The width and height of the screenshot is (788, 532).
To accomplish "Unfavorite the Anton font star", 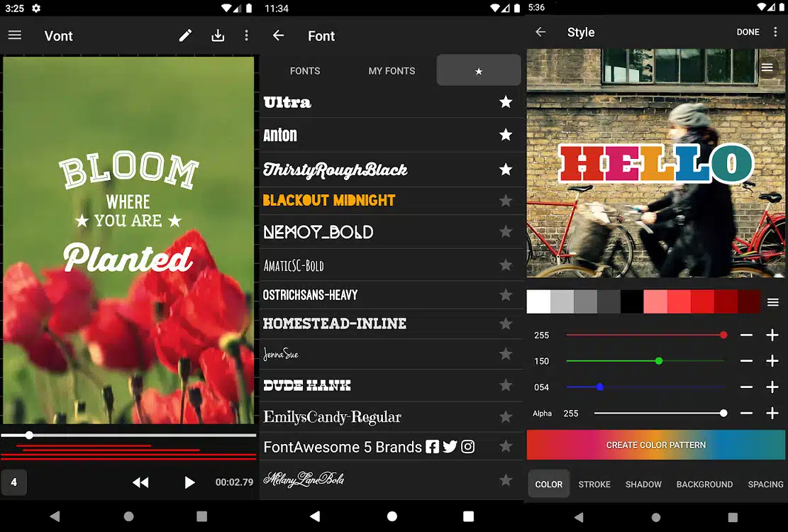I will pos(506,135).
